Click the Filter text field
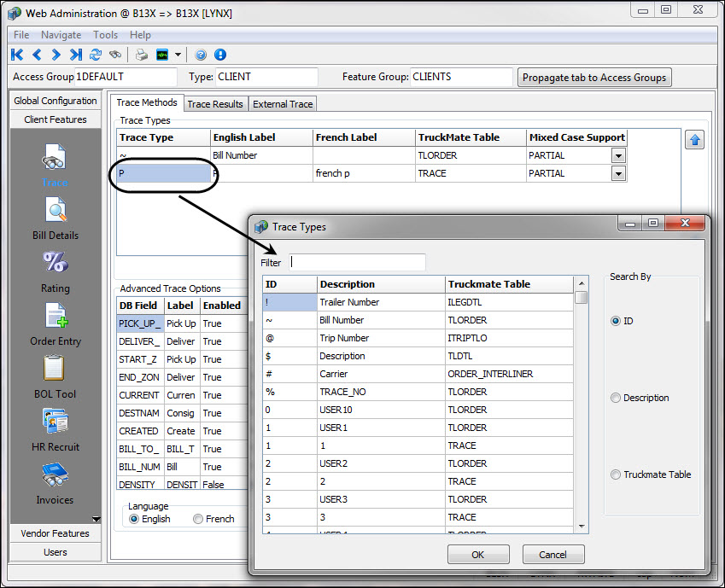725x588 pixels. tap(357, 262)
